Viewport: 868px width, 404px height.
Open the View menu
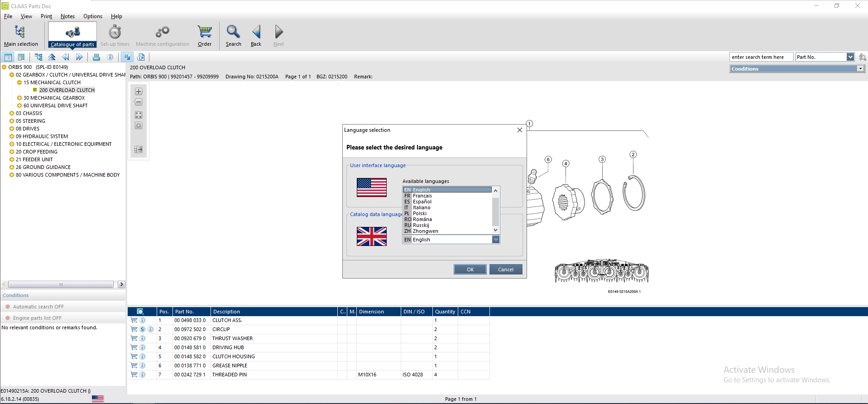(26, 16)
